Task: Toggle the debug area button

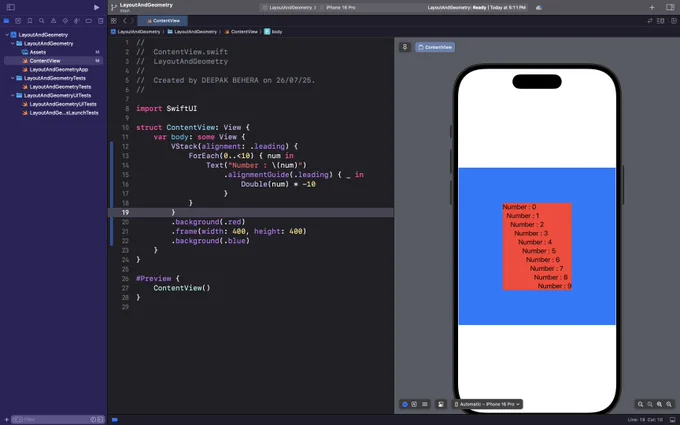Action: pyautogui.click(x=672, y=419)
